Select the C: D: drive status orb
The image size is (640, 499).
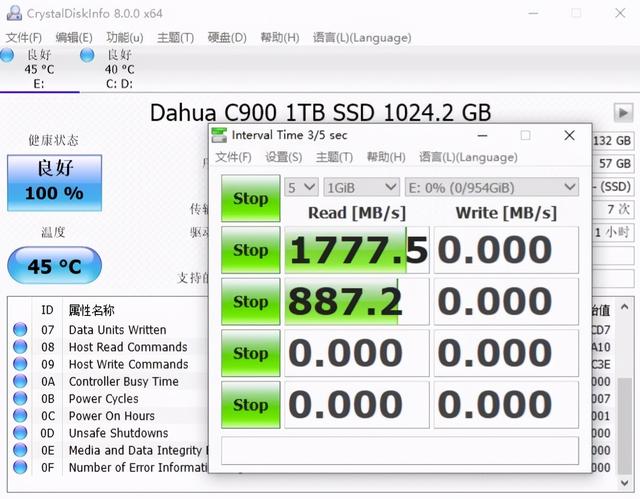87,54
